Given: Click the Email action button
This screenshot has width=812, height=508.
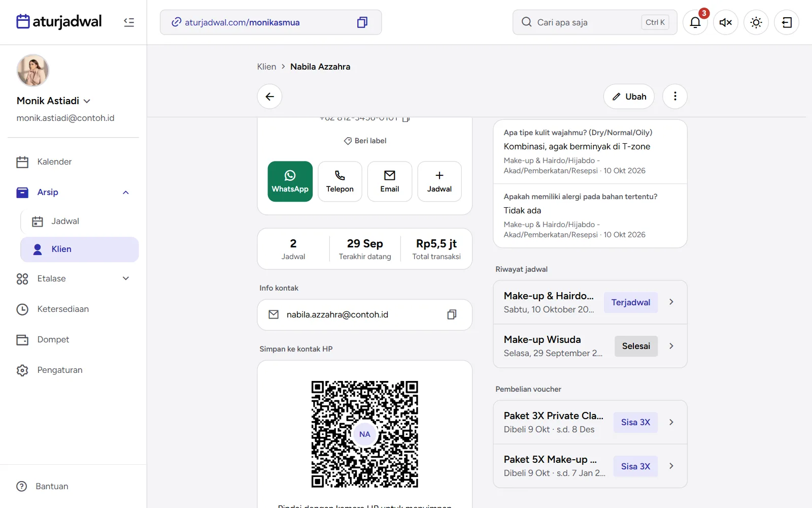Looking at the screenshot, I should pos(390,181).
